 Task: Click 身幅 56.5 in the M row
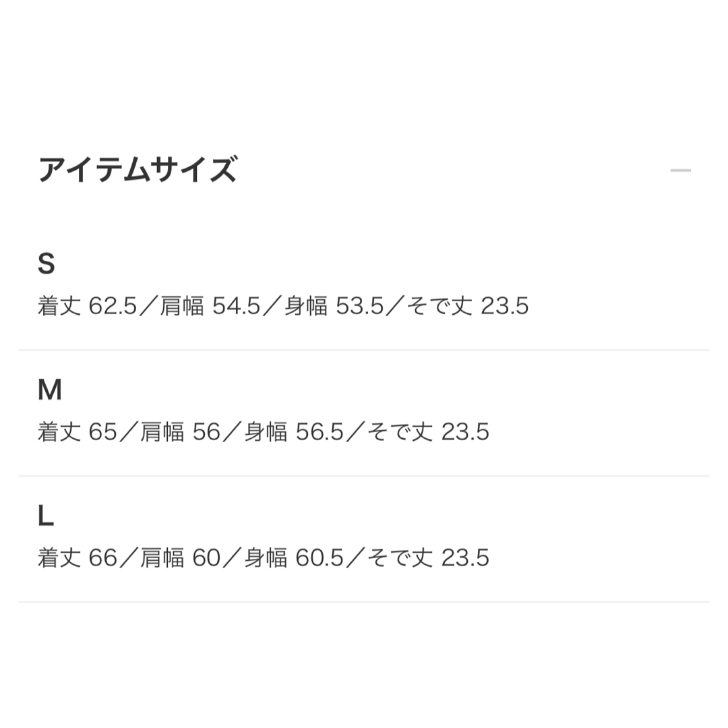pos(294,432)
